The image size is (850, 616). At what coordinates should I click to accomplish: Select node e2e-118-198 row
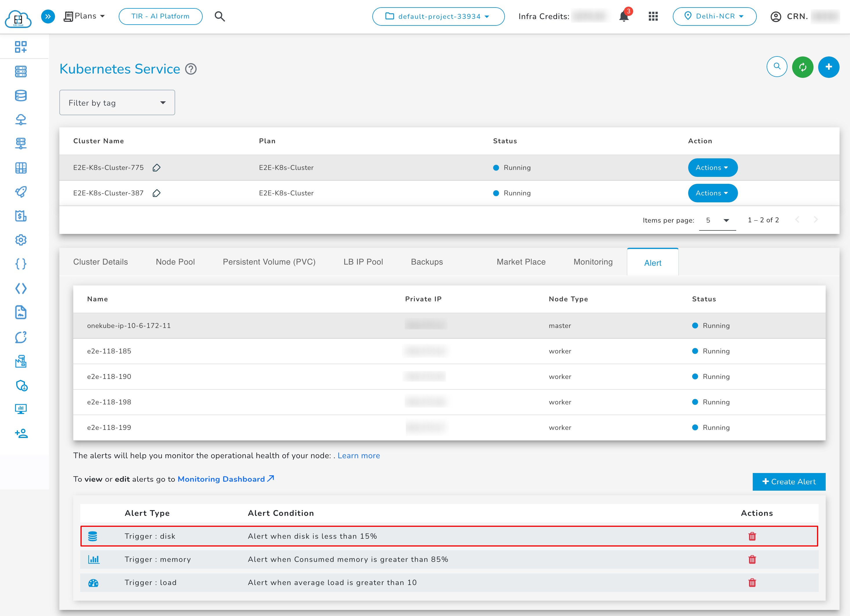pyautogui.click(x=449, y=402)
